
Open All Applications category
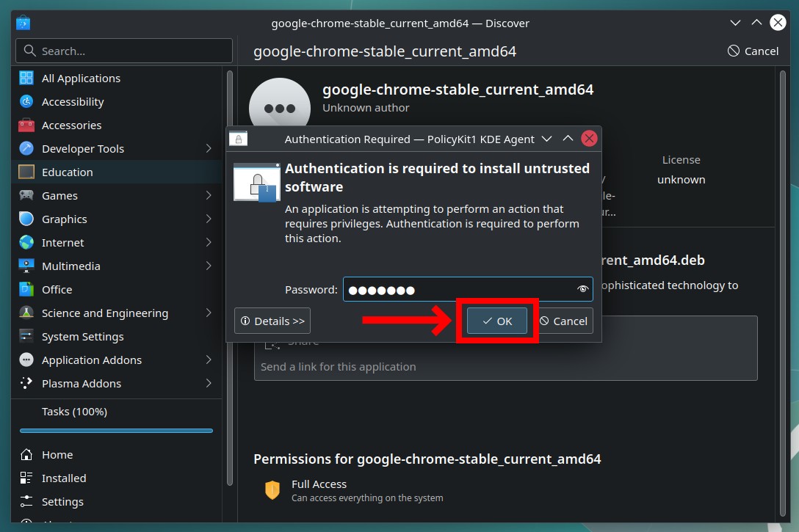point(117,78)
